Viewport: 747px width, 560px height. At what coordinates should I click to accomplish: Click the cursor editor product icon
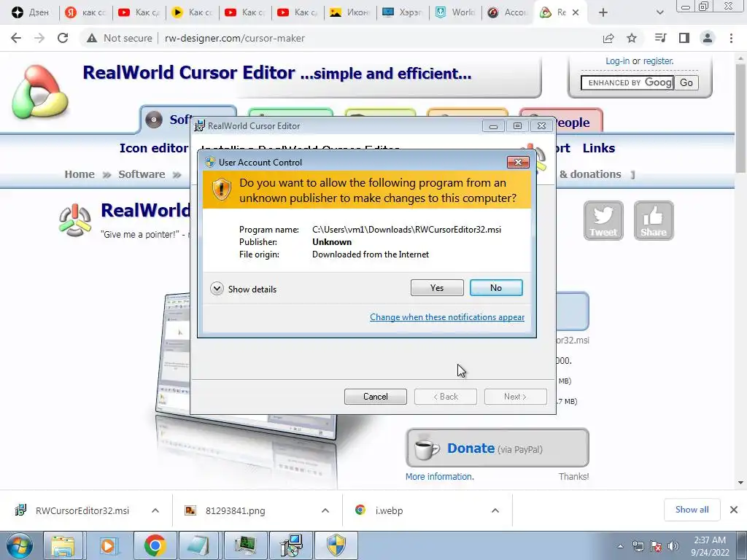[75, 220]
